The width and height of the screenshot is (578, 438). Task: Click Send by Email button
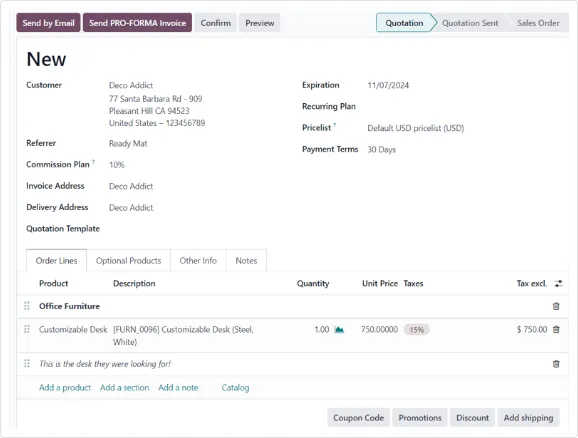(x=48, y=23)
